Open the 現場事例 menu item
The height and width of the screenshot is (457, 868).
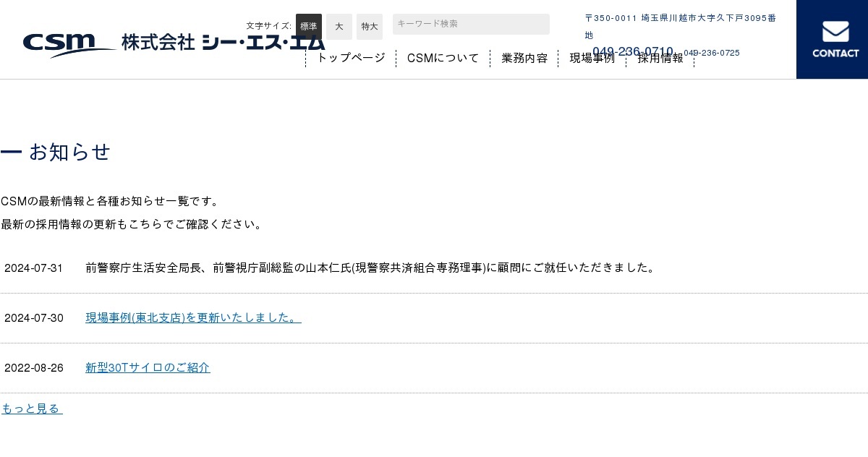(x=592, y=59)
